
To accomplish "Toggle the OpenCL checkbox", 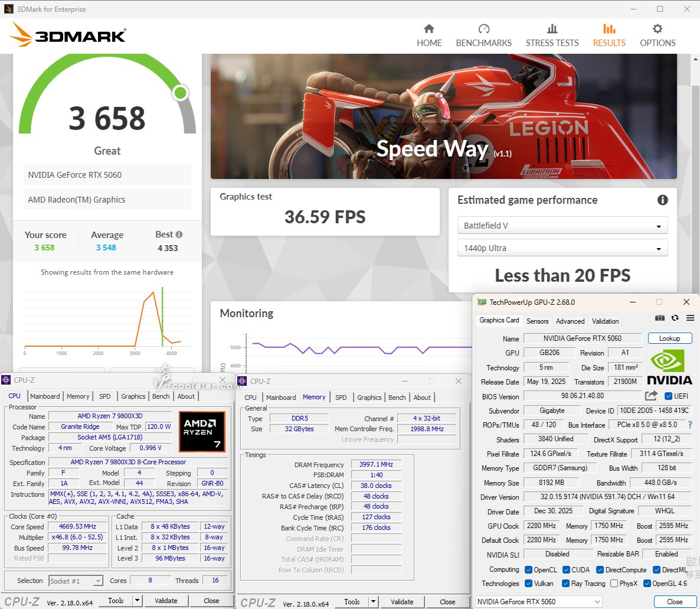I will pyautogui.click(x=529, y=569).
